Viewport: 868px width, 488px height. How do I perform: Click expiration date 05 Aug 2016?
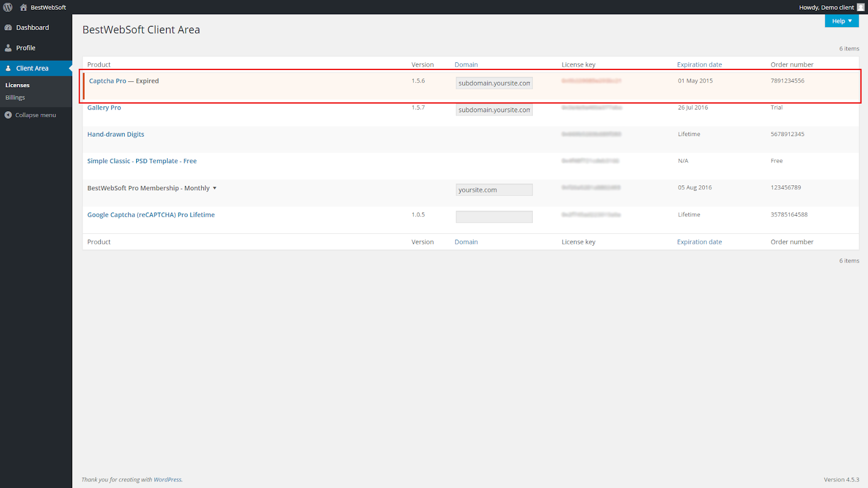tap(694, 188)
